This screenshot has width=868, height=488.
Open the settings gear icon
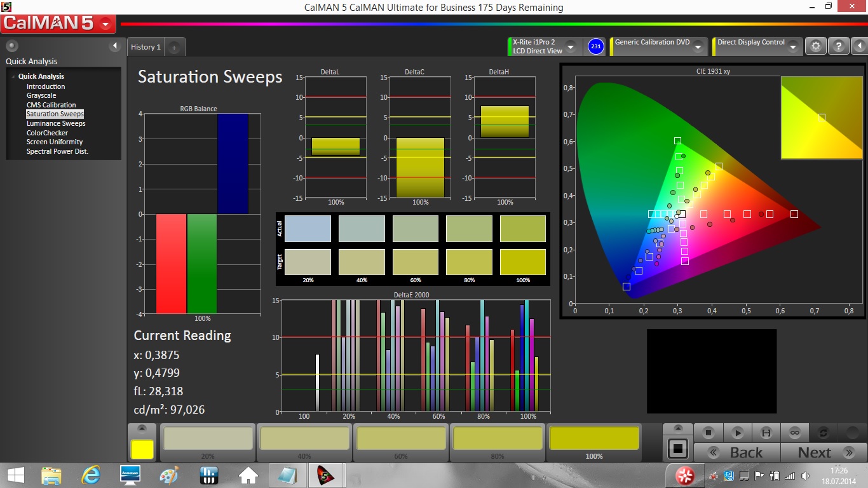click(x=816, y=46)
